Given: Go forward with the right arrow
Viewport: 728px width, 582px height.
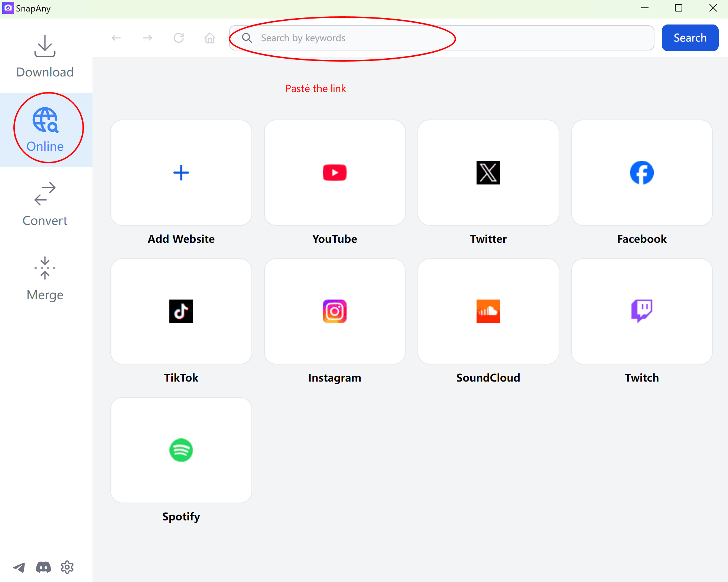Looking at the screenshot, I should [147, 38].
